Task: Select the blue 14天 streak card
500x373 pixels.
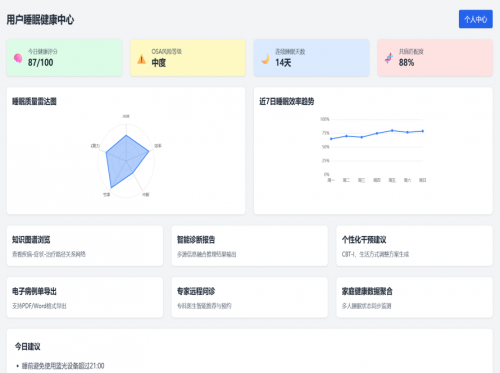Action: pos(311,58)
